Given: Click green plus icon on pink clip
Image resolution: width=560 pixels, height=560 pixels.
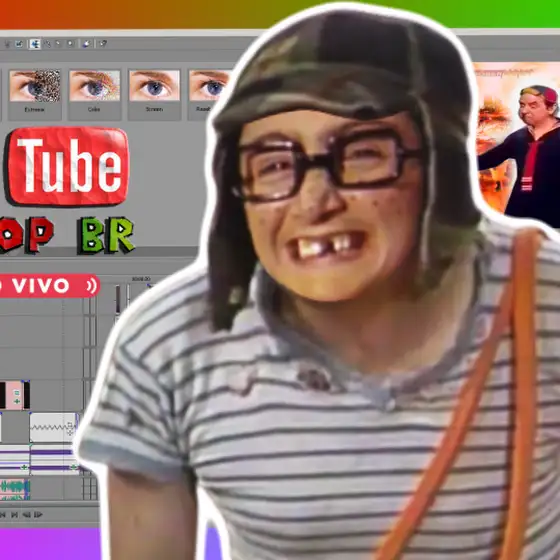Looking at the screenshot, I should click(x=17, y=401).
